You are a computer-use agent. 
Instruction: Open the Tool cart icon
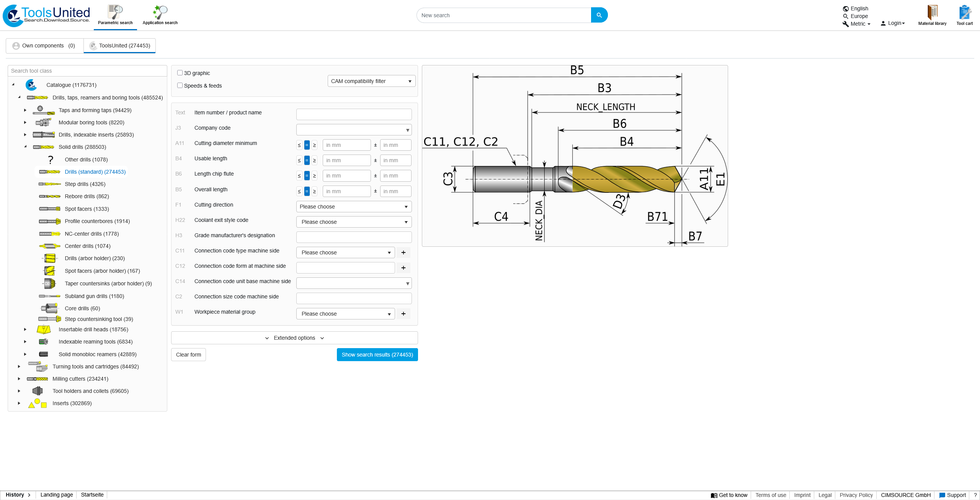(x=964, y=13)
